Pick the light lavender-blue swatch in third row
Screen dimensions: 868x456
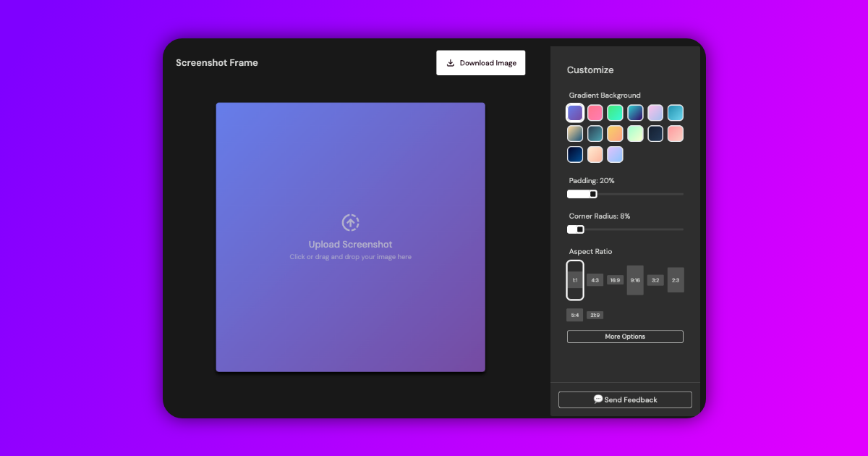coord(615,155)
